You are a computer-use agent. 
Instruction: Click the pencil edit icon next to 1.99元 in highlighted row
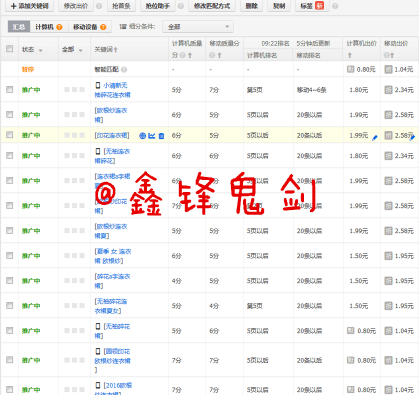[x=375, y=137]
